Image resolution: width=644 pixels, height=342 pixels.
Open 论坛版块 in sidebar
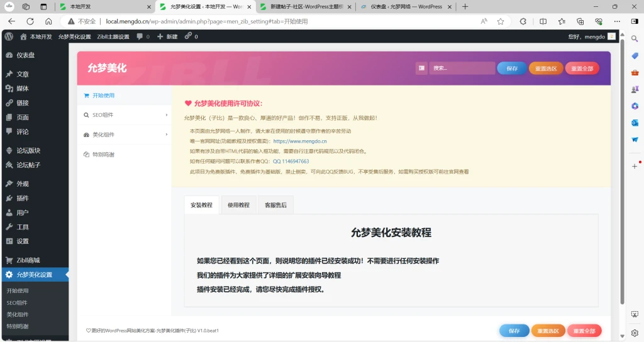[x=35, y=151]
